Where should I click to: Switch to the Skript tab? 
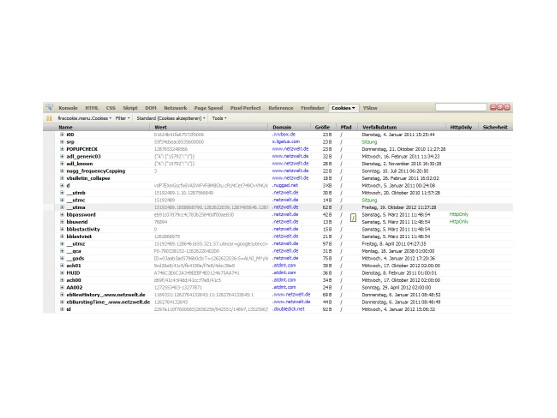pos(130,108)
